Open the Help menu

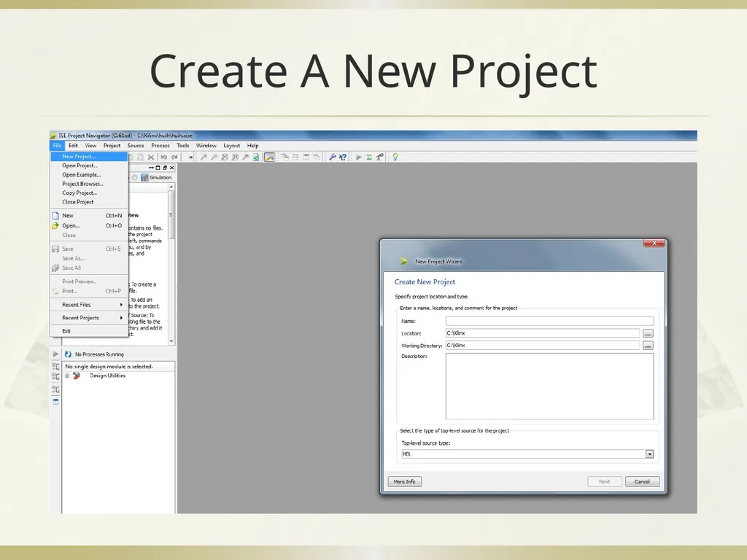coord(253,146)
